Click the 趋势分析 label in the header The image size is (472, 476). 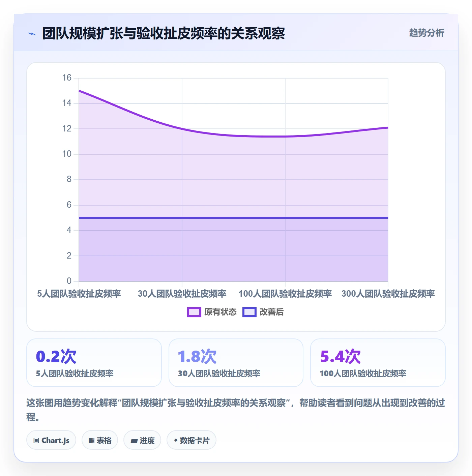click(x=426, y=33)
